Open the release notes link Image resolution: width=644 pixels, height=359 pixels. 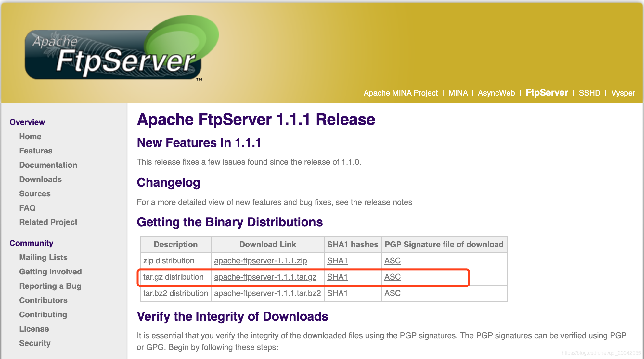point(388,202)
